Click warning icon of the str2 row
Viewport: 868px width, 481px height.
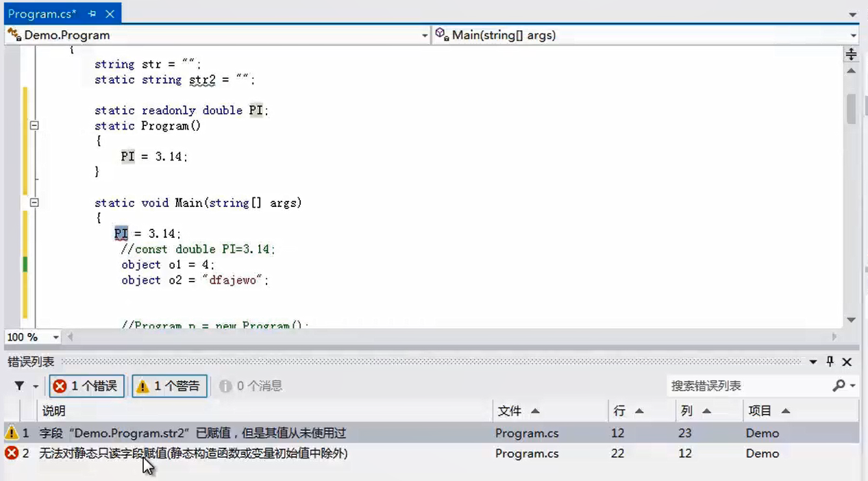coord(11,433)
